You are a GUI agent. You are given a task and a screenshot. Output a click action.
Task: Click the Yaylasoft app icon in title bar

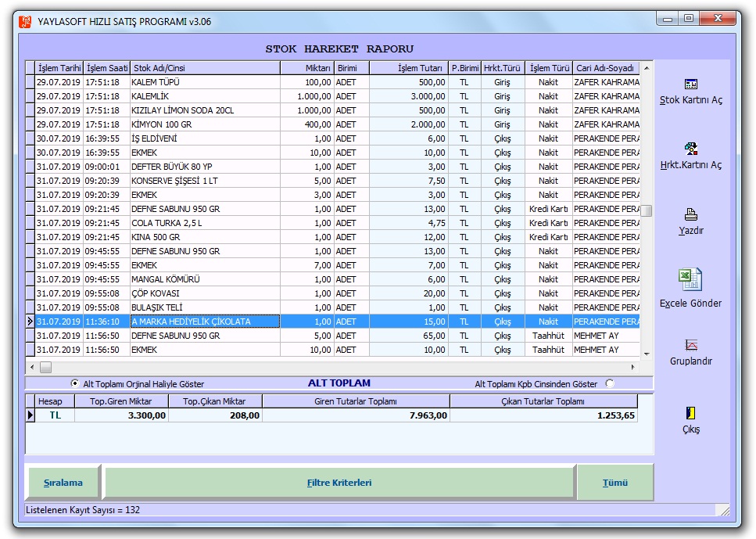[x=25, y=22]
